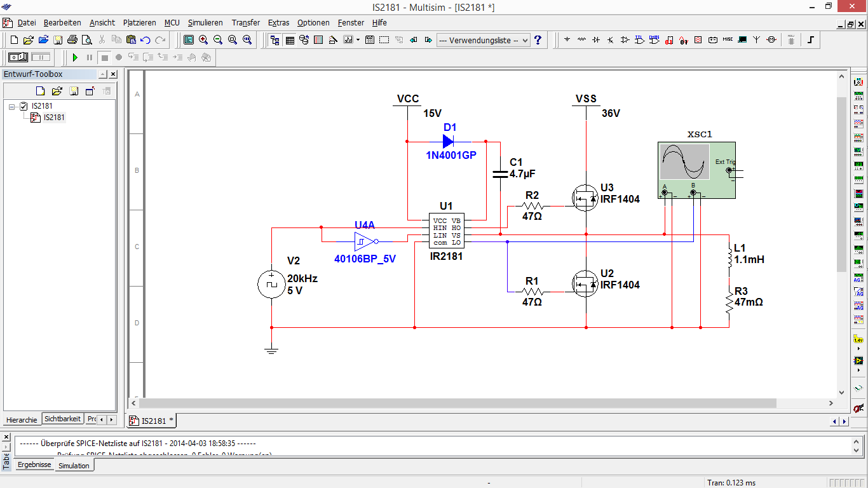Viewport: 868px width, 488px height.
Task: Open the resistor basic components icon
Action: [581, 39]
